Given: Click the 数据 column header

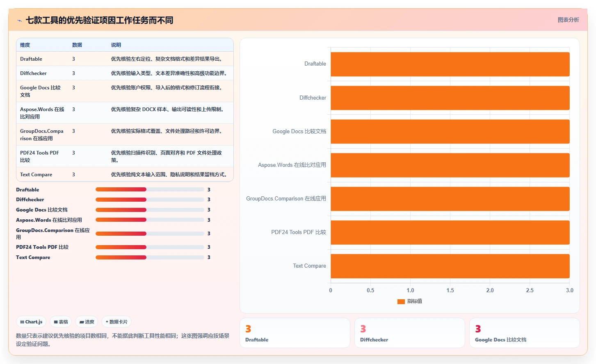Looking at the screenshot, I should point(77,45).
